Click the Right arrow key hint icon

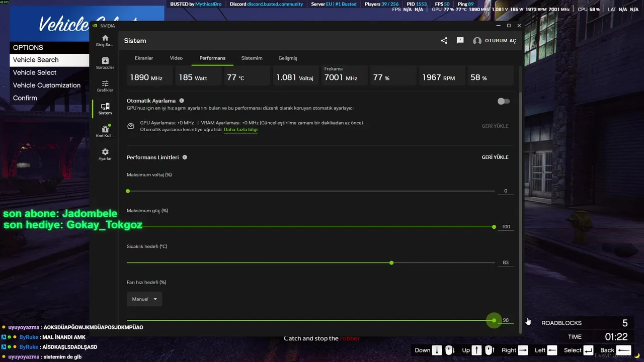coord(523,350)
